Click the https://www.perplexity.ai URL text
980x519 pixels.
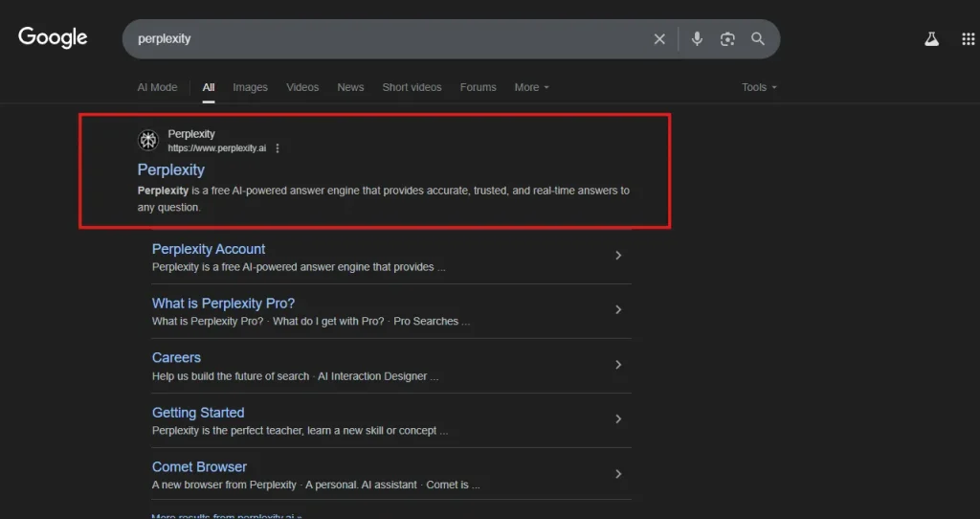(217, 148)
